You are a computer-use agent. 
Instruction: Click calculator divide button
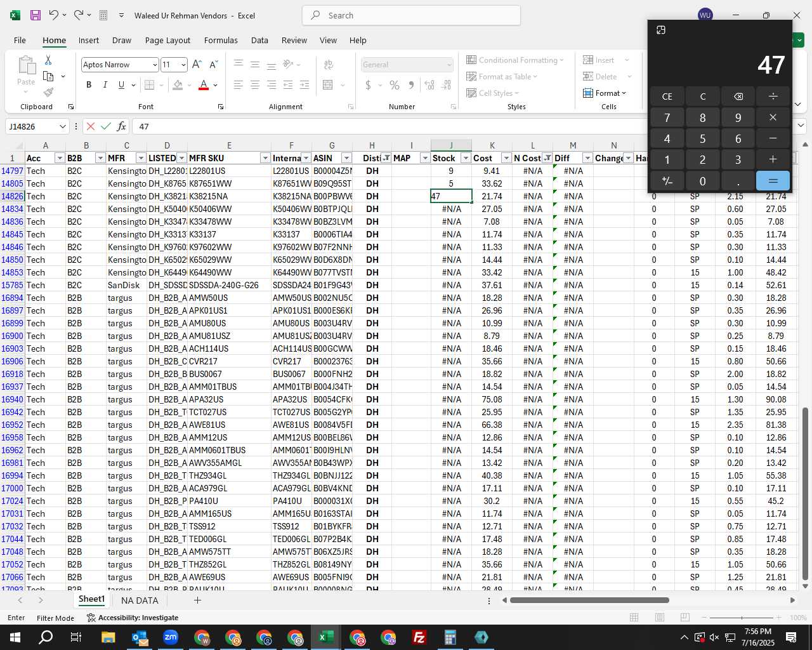[x=773, y=96]
